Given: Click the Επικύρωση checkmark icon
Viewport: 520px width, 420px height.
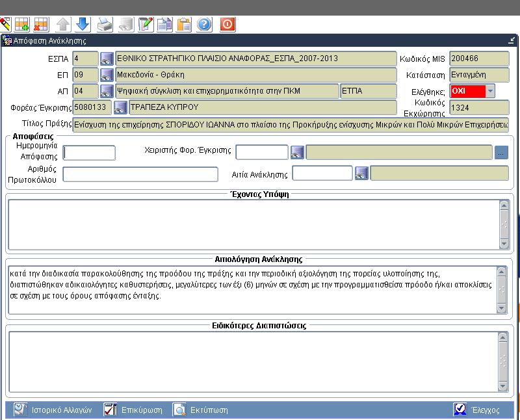Looking at the screenshot, I should click(x=110, y=410).
